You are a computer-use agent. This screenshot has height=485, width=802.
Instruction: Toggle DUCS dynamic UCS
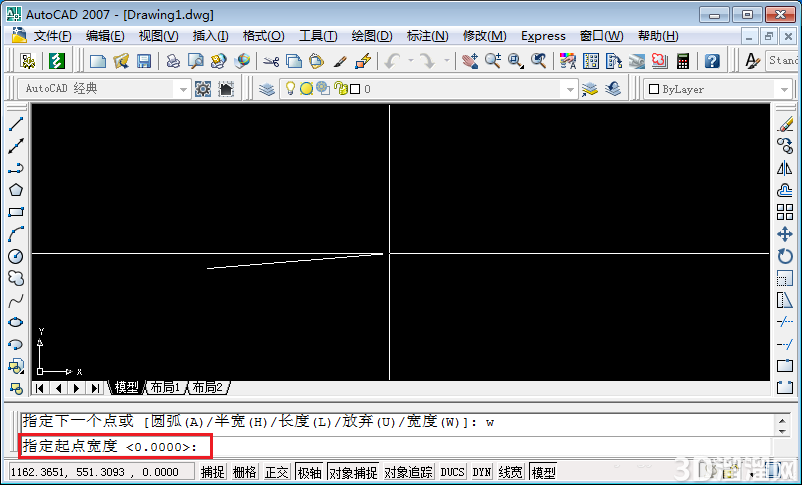point(452,472)
